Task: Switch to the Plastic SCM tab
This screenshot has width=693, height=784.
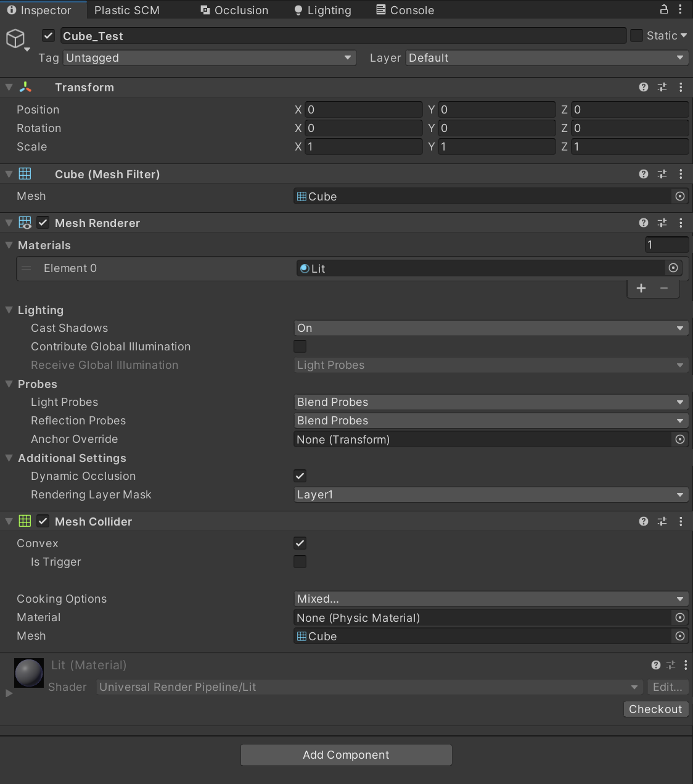Action: click(x=127, y=10)
